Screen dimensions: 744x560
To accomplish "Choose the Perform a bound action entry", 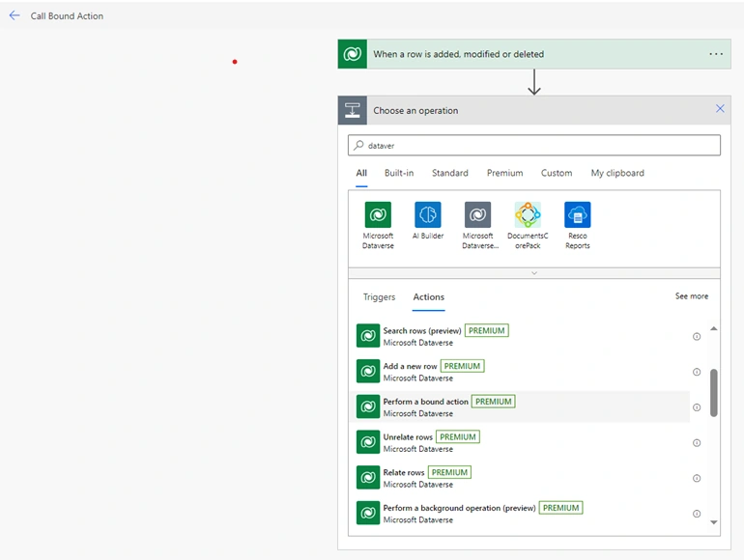I will point(520,406).
